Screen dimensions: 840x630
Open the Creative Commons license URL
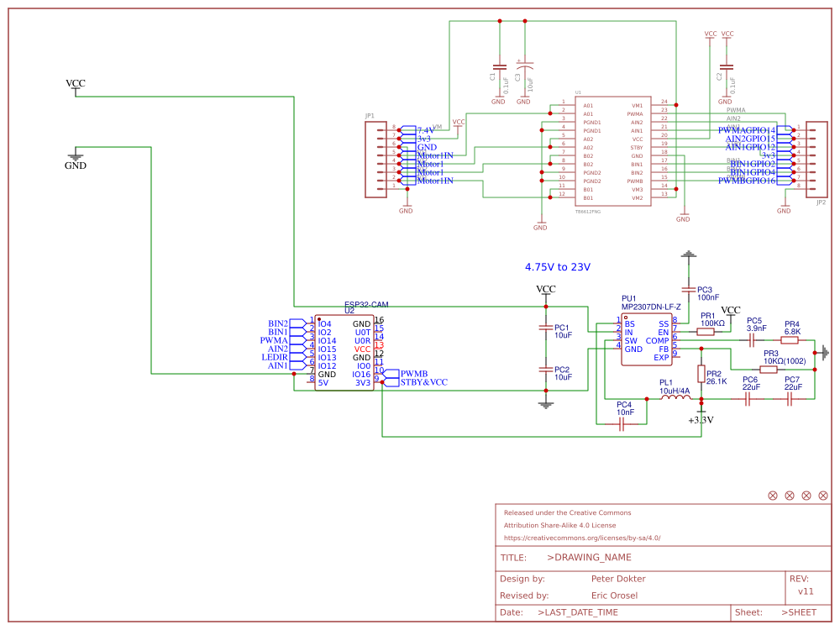(582, 538)
